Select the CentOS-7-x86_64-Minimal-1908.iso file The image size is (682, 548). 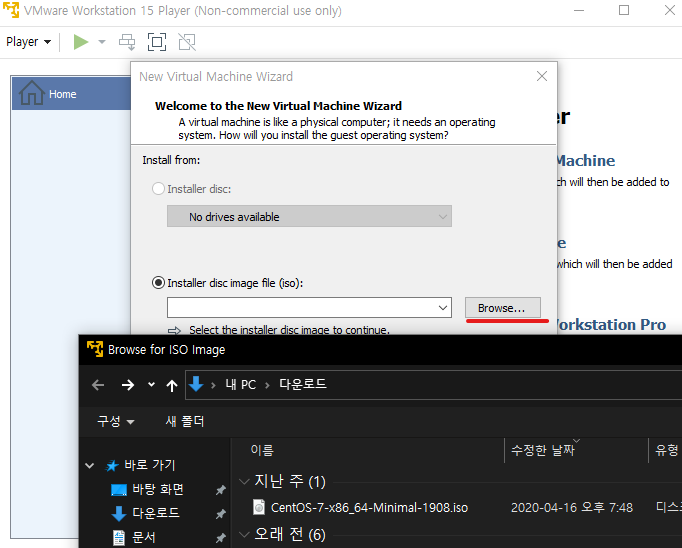(x=369, y=508)
